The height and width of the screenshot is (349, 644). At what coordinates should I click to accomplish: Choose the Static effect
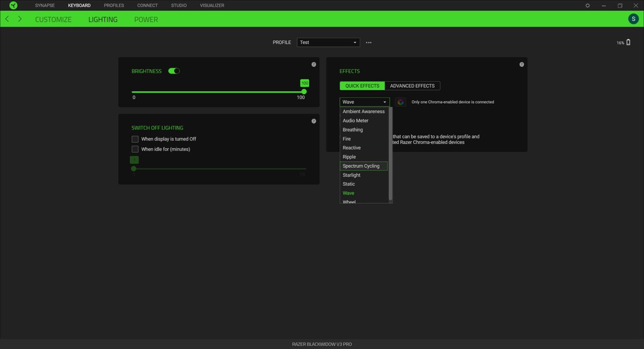364,184
